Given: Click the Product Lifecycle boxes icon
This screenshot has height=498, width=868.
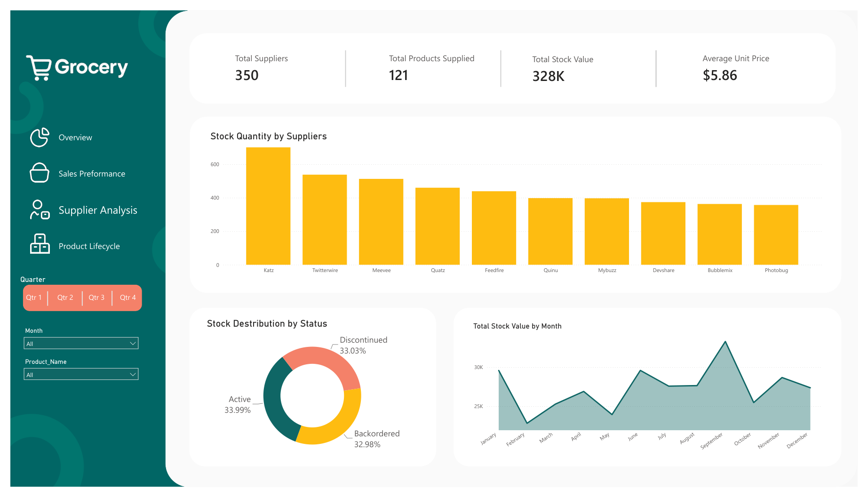Looking at the screenshot, I should click(40, 244).
